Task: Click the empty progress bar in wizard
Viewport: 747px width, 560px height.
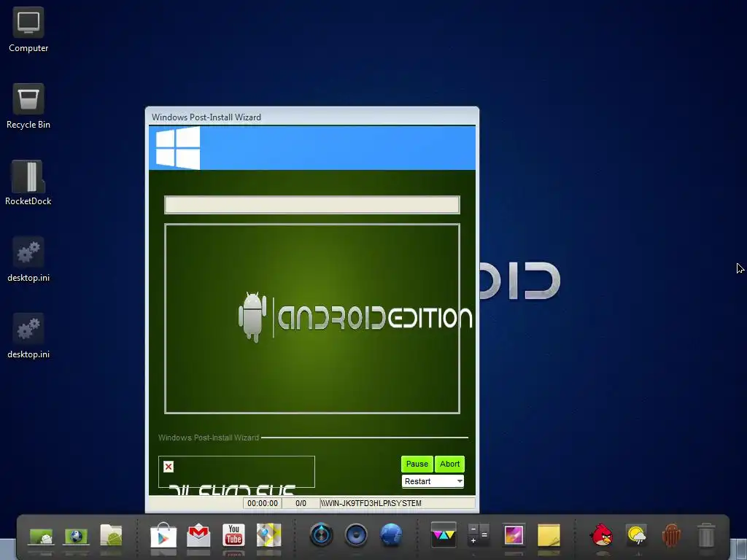Action: 312,205
